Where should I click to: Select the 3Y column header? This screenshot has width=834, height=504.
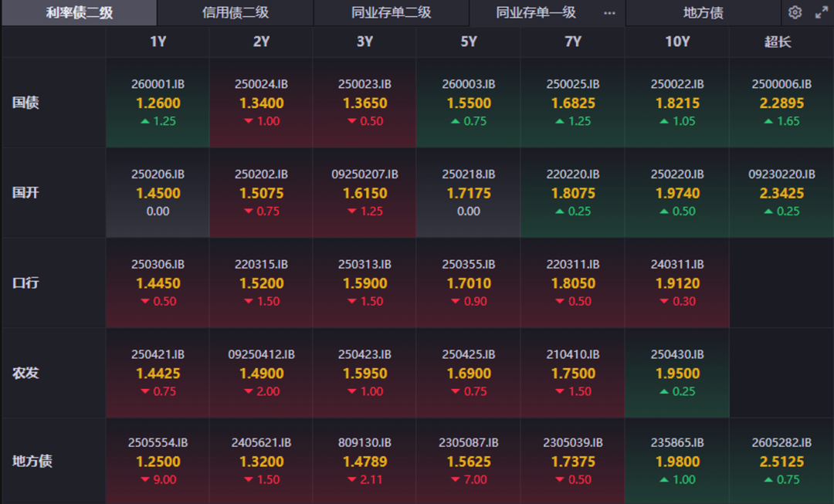pos(364,42)
